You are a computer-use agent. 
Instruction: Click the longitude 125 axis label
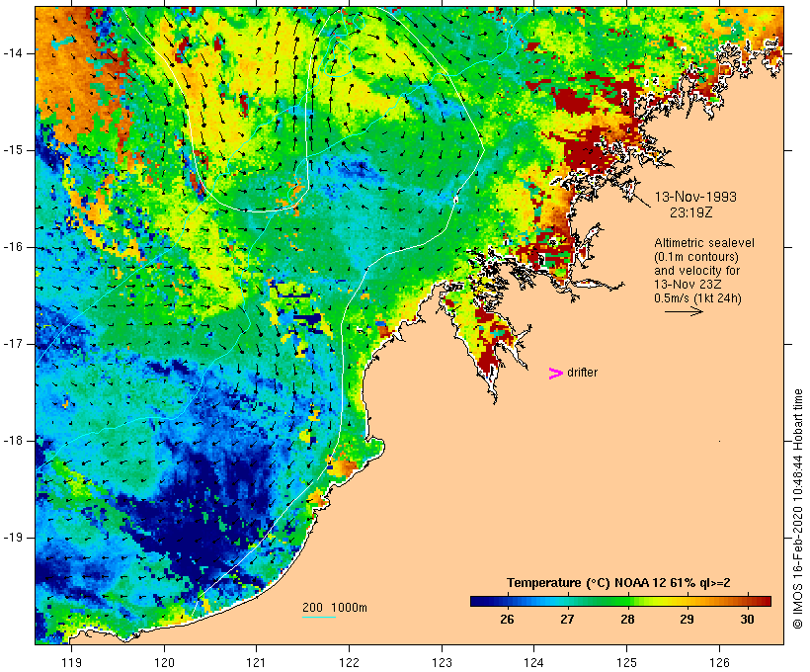coord(626,663)
